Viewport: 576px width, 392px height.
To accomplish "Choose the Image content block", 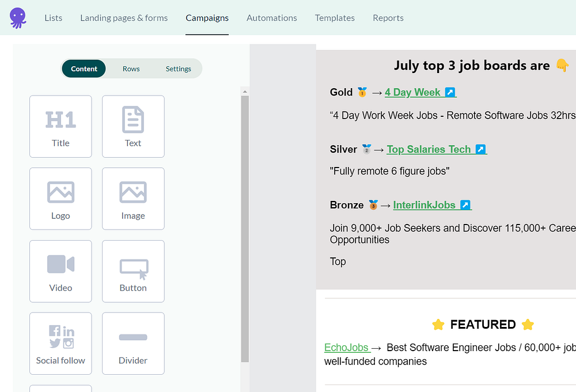I will (x=133, y=199).
